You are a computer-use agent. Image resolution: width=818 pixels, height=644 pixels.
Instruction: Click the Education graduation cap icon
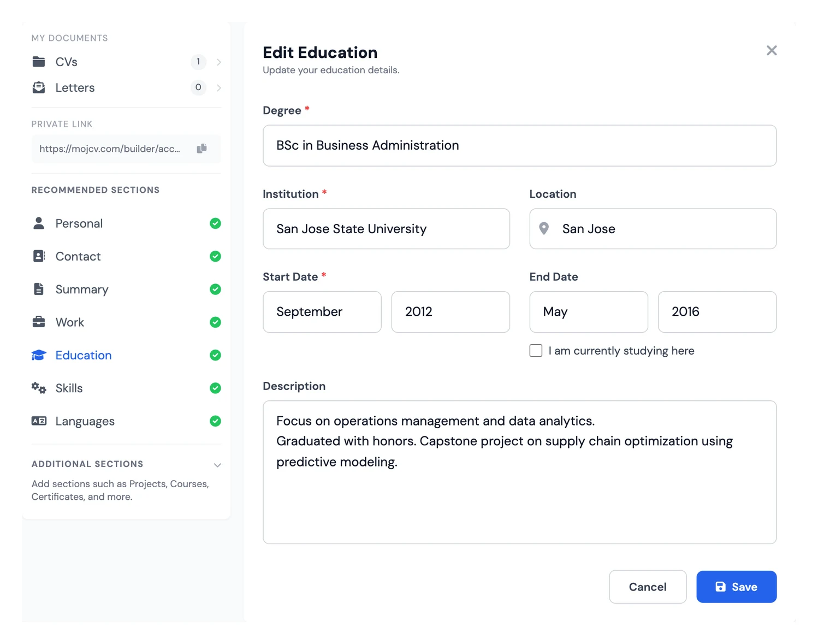pos(39,355)
